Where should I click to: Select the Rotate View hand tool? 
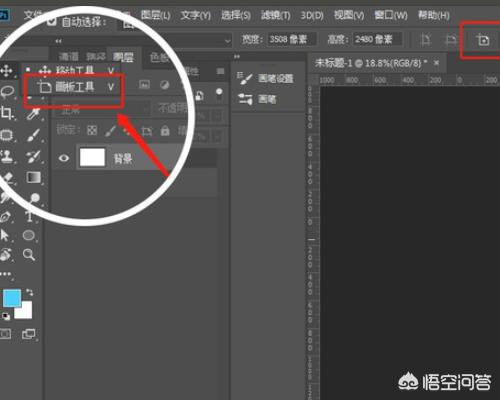click(x=5, y=255)
